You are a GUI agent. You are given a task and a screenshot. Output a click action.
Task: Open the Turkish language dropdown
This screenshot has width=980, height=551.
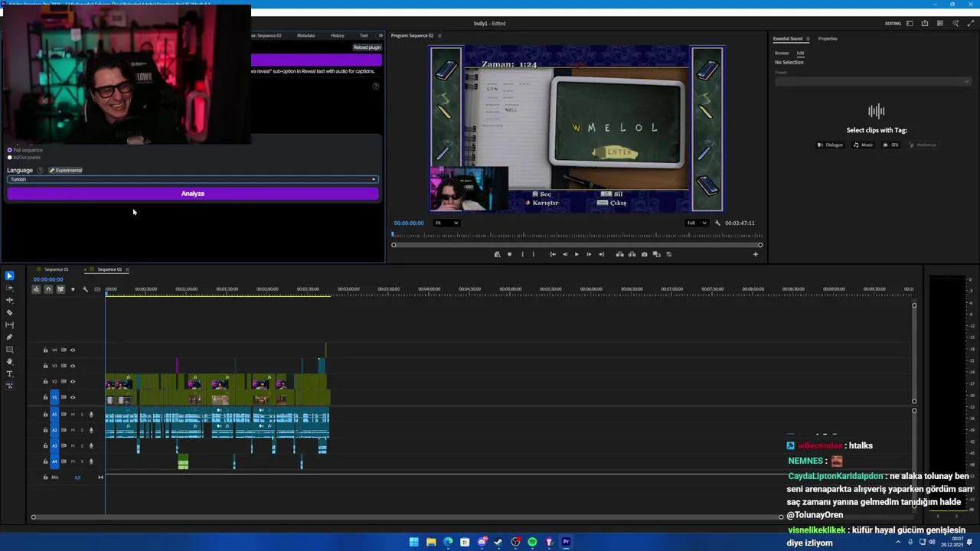coord(193,179)
